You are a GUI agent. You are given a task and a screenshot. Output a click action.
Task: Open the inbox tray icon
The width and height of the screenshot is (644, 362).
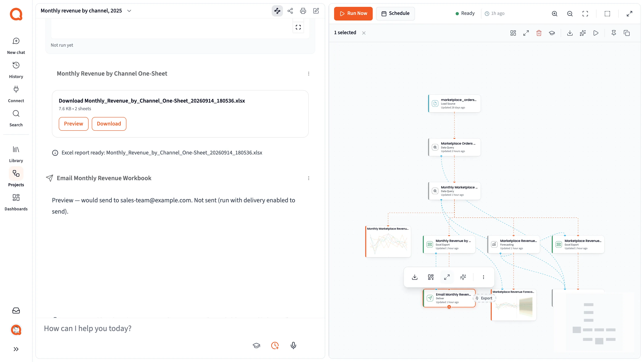[16, 311]
